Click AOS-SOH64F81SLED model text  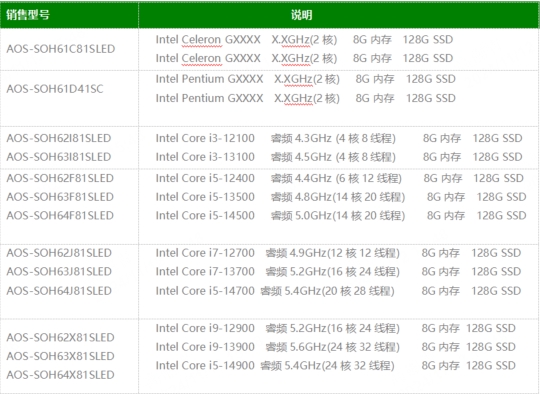pyautogui.click(x=60, y=215)
